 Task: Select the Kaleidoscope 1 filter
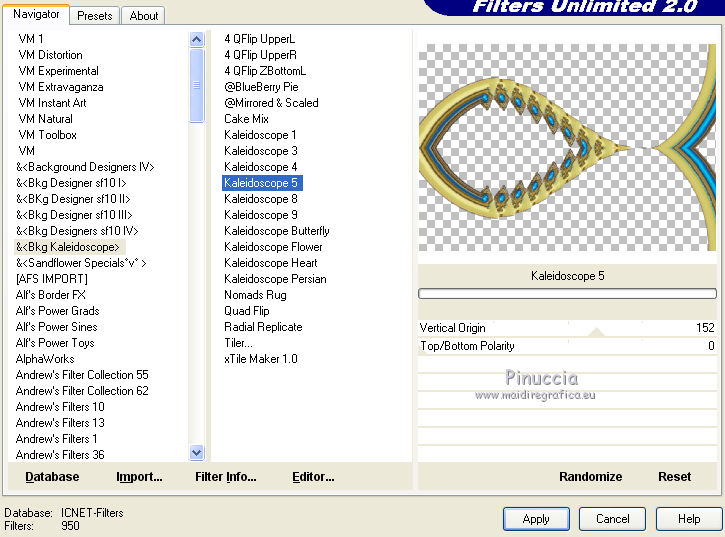[260, 135]
